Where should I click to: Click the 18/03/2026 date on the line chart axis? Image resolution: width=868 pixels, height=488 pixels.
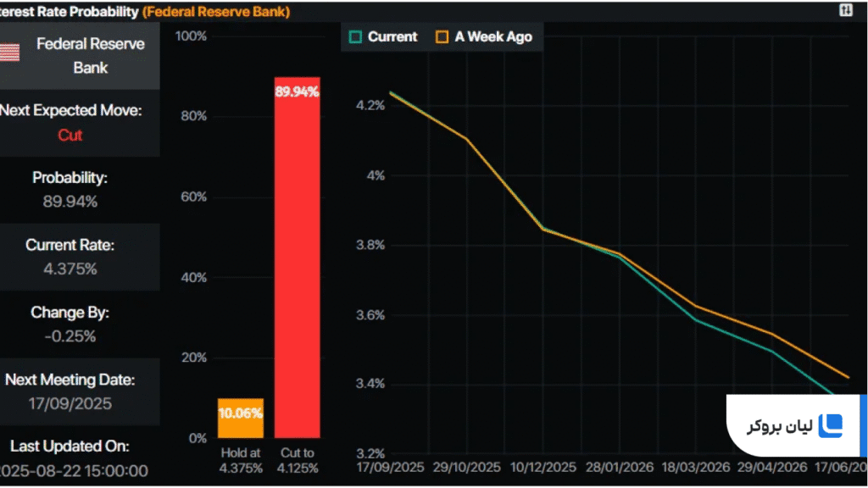[x=696, y=468]
